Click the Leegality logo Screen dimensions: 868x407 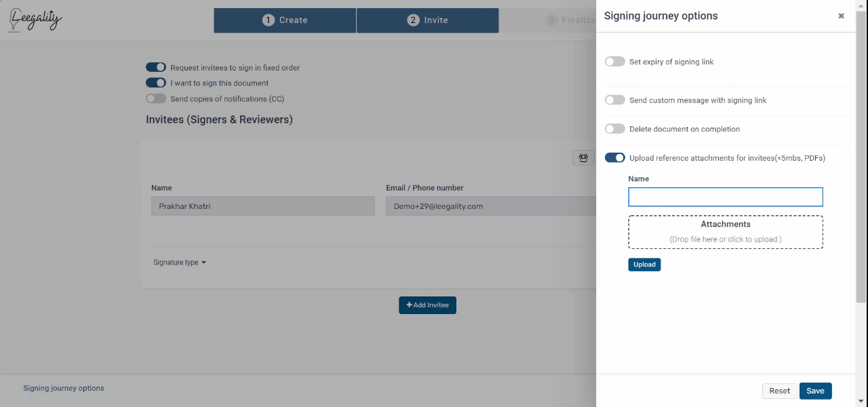pyautogui.click(x=36, y=20)
